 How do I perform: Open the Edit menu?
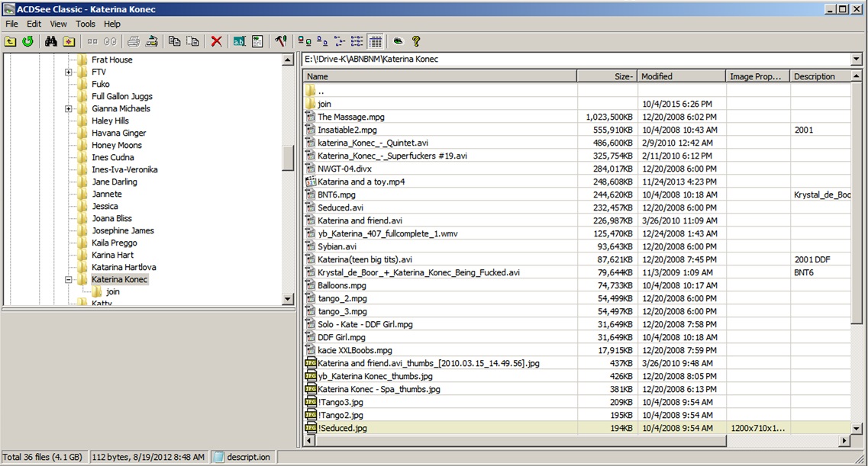[x=34, y=24]
